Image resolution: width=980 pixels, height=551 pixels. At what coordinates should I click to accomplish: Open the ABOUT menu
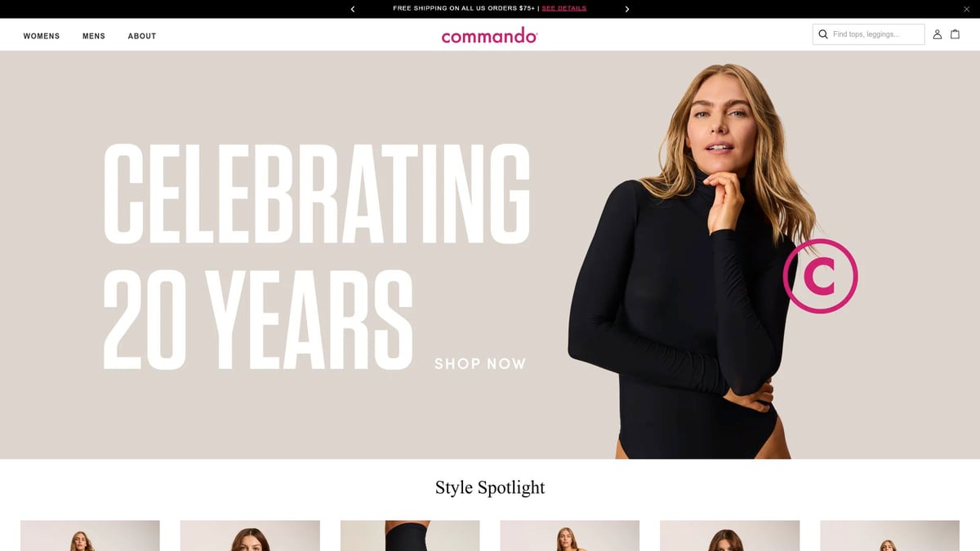coord(142,36)
